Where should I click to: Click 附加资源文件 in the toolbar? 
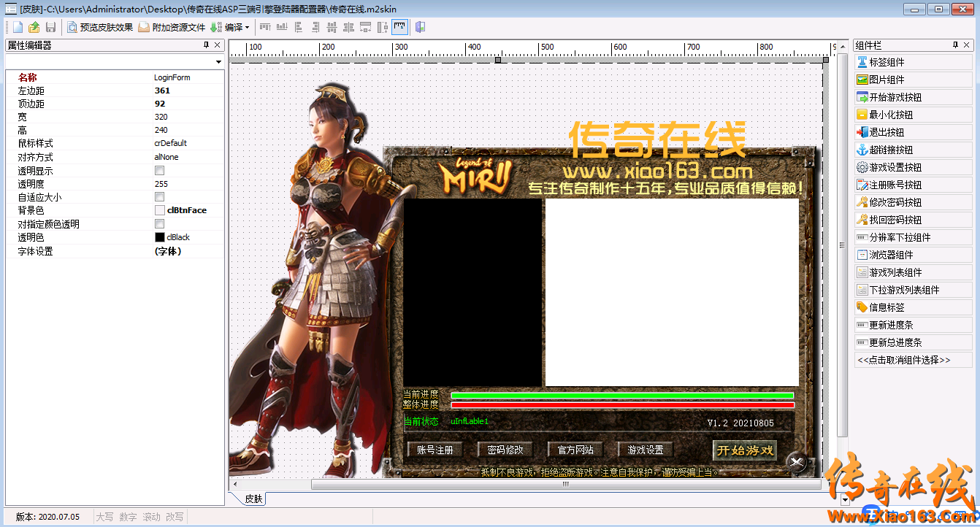(172, 27)
